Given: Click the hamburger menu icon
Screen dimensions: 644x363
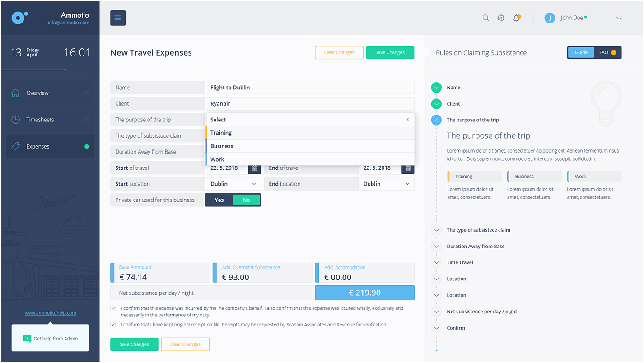Looking at the screenshot, I should click(118, 18).
